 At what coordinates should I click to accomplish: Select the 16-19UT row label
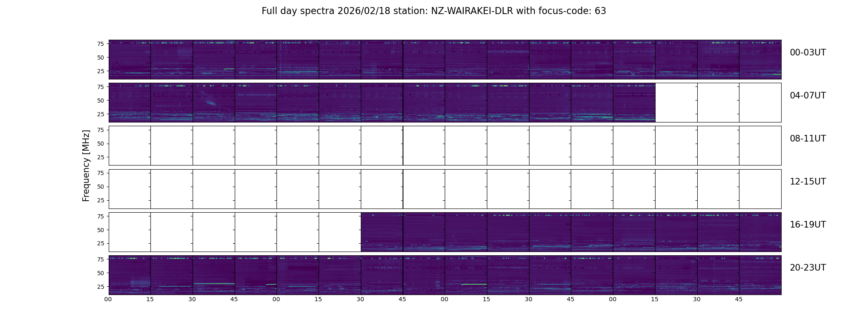click(808, 225)
